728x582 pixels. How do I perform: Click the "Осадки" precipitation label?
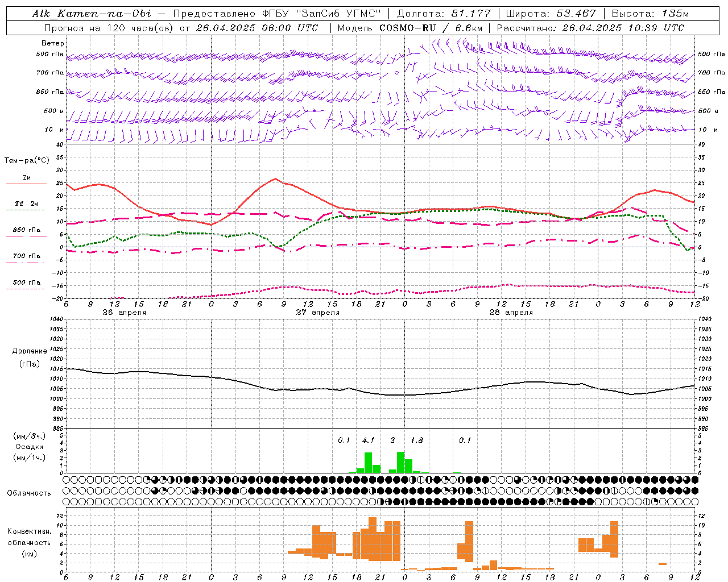coord(30,447)
